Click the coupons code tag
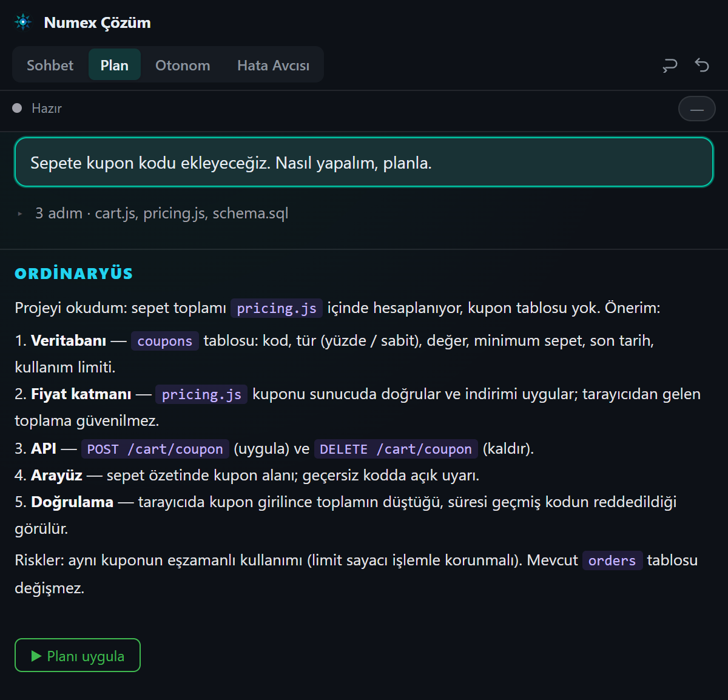Screen dimensions: 728x700 (164, 341)
